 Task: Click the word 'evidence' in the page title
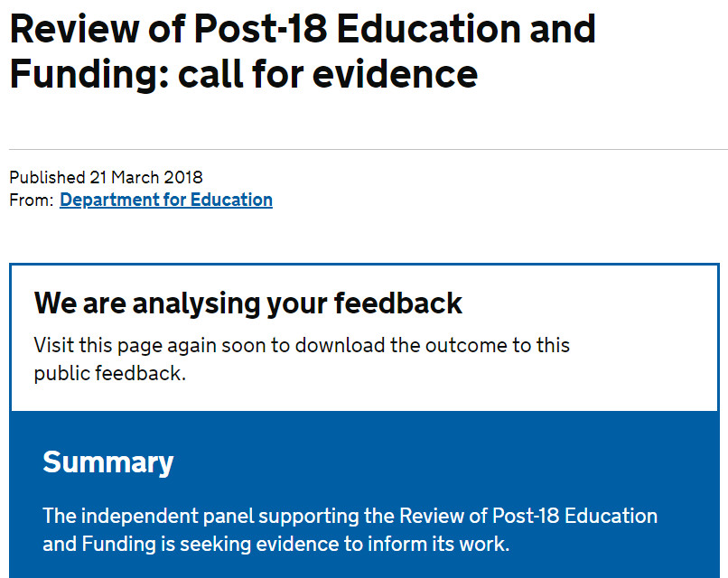(x=395, y=74)
